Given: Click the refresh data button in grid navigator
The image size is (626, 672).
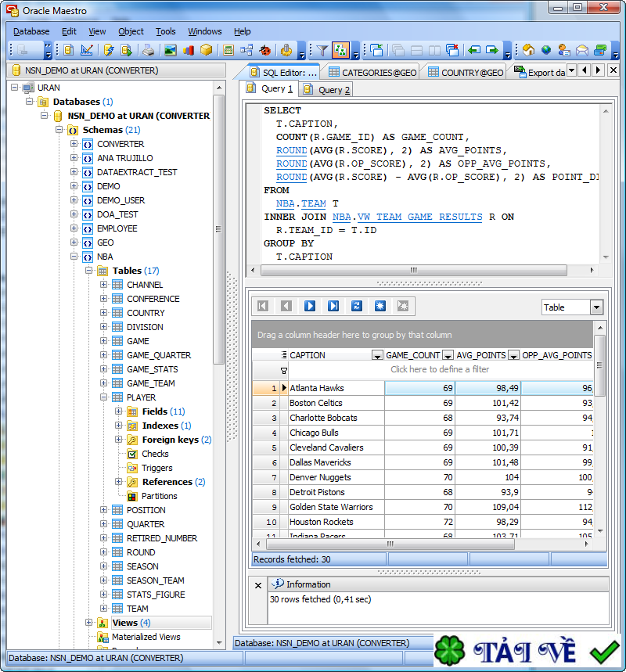Looking at the screenshot, I should click(x=357, y=306).
